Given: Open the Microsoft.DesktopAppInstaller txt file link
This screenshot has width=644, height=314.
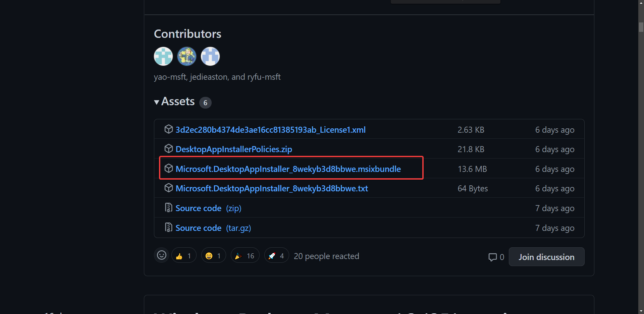Looking at the screenshot, I should pyautogui.click(x=272, y=188).
